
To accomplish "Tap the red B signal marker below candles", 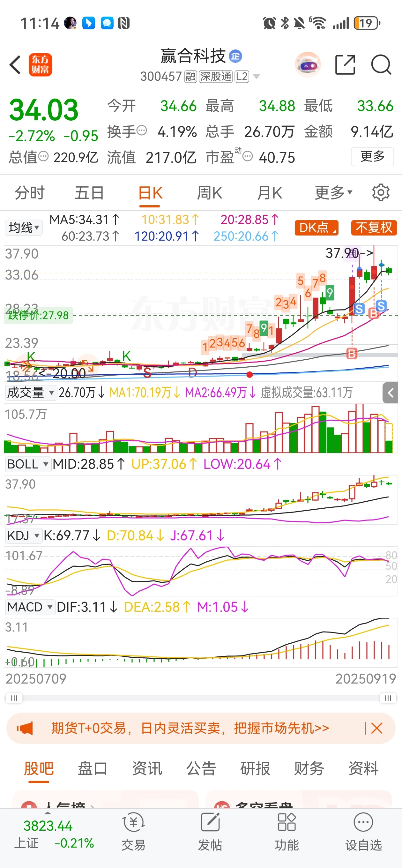I will click(x=352, y=354).
